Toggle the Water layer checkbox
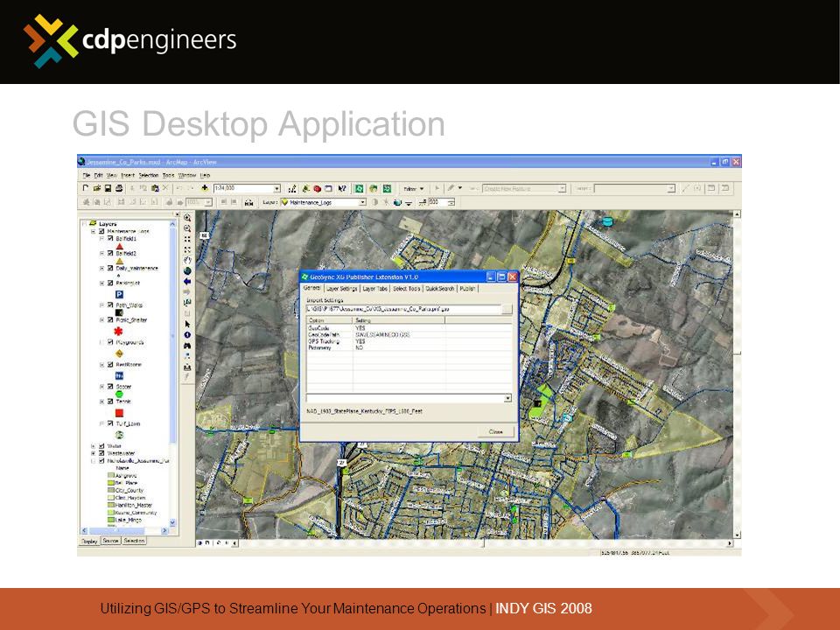 (101, 445)
